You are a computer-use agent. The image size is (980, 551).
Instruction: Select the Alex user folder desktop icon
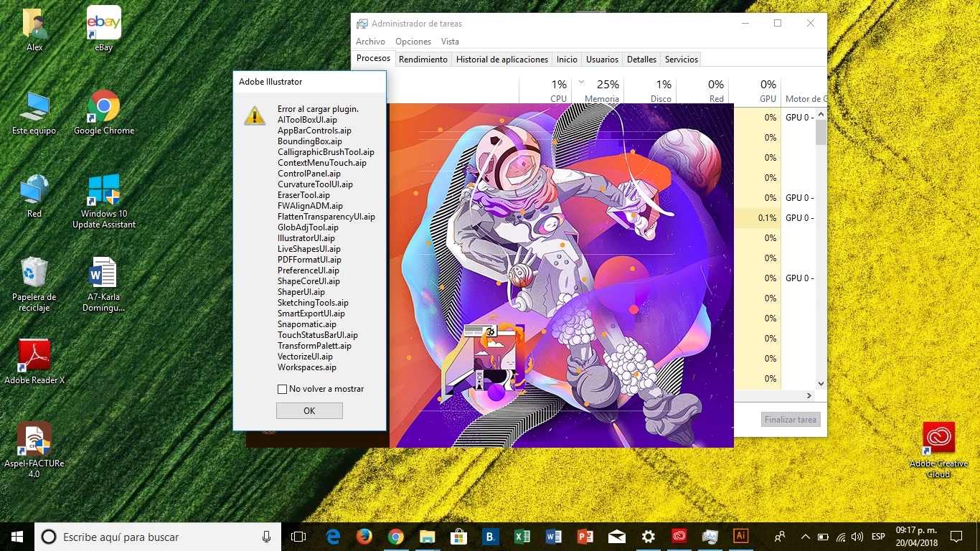coord(34,30)
